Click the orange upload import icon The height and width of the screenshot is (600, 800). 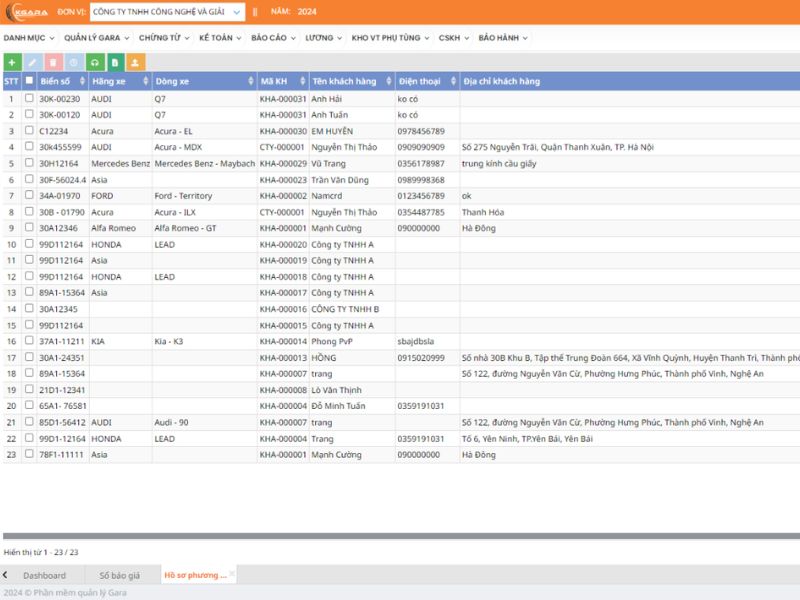point(136,62)
